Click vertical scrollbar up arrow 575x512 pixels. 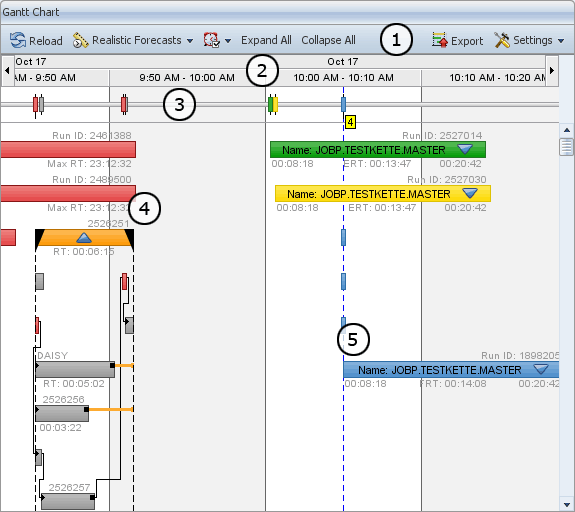pyautogui.click(x=567, y=130)
